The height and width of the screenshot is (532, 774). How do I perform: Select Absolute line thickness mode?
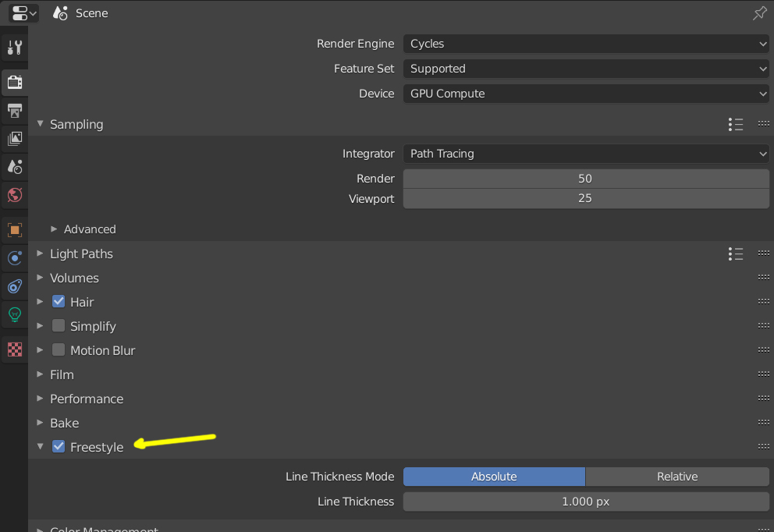point(494,477)
